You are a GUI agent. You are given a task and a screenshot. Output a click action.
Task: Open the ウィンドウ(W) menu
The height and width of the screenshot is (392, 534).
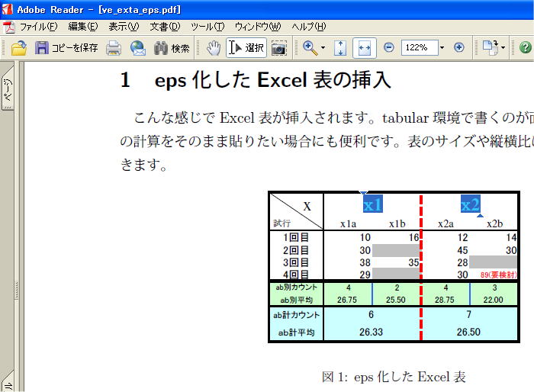[x=258, y=27]
